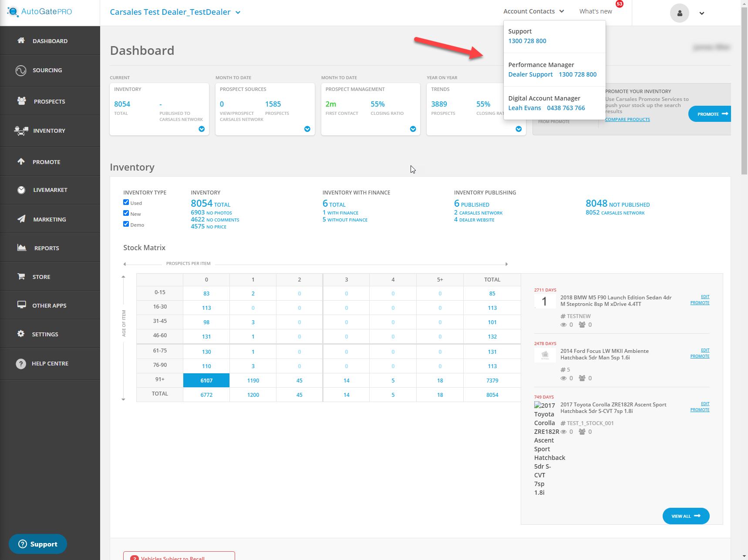Open LiveMarket from the sidebar icon
748x560 pixels.
pyautogui.click(x=21, y=190)
